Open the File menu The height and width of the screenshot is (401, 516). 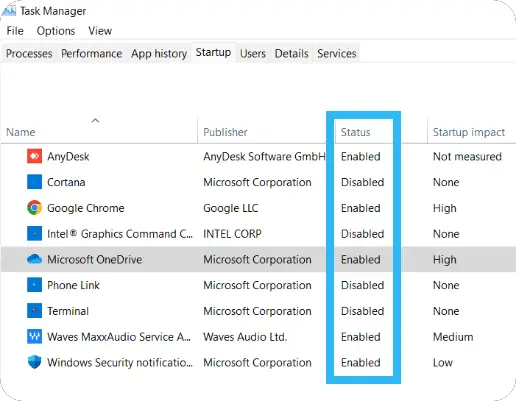click(x=15, y=31)
